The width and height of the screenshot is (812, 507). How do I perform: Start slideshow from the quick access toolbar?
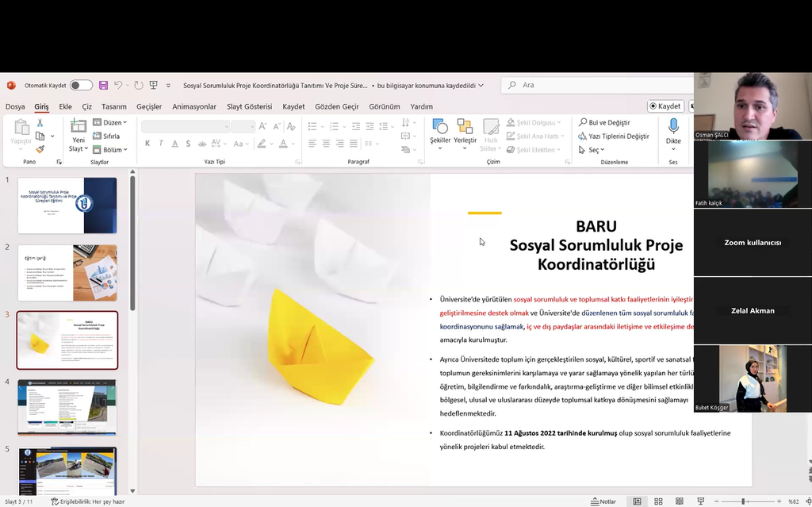[153, 85]
